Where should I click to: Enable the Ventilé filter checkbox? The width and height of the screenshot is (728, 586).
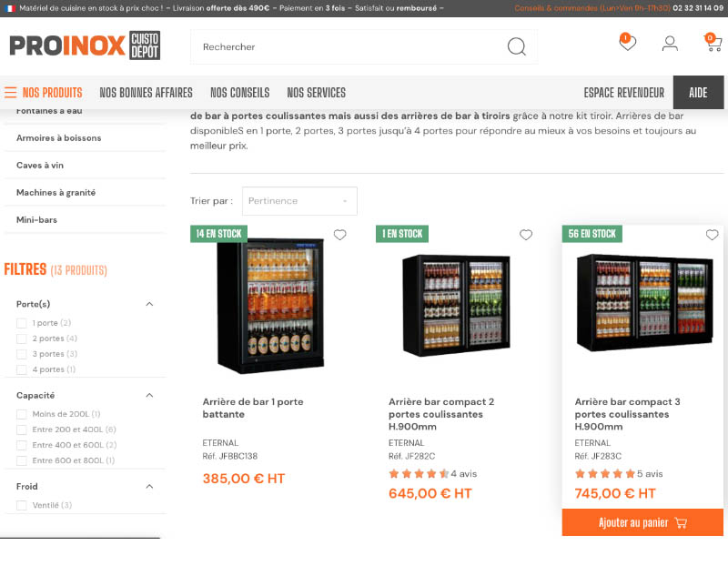click(x=21, y=505)
